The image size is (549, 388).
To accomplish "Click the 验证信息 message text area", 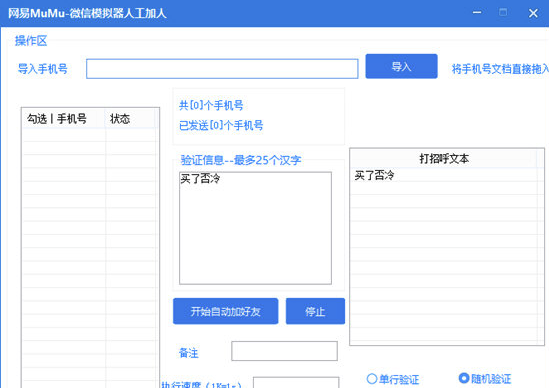I will coord(255,228).
